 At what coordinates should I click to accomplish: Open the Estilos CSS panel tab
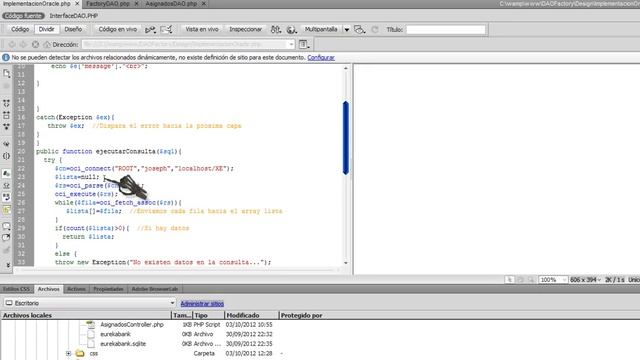click(x=16, y=289)
